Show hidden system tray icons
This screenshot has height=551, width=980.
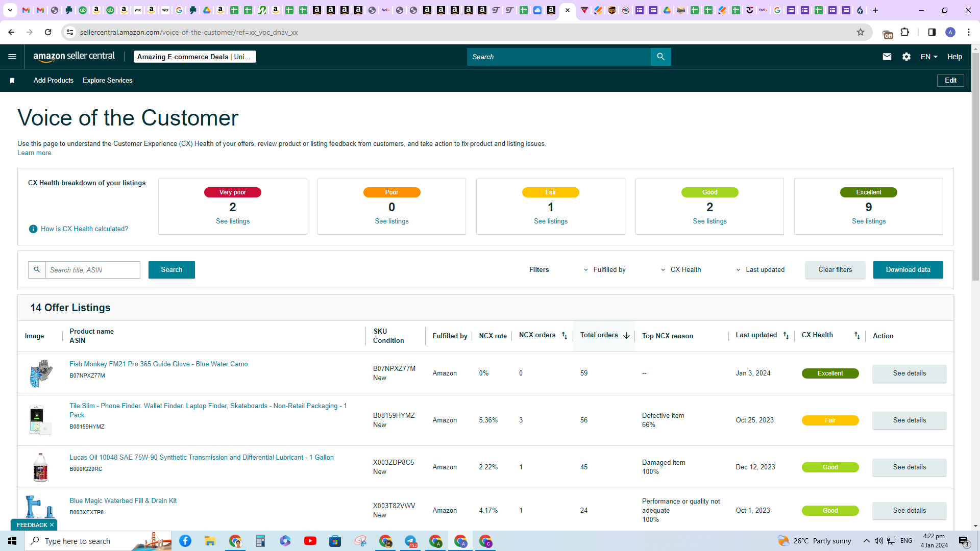pos(866,541)
